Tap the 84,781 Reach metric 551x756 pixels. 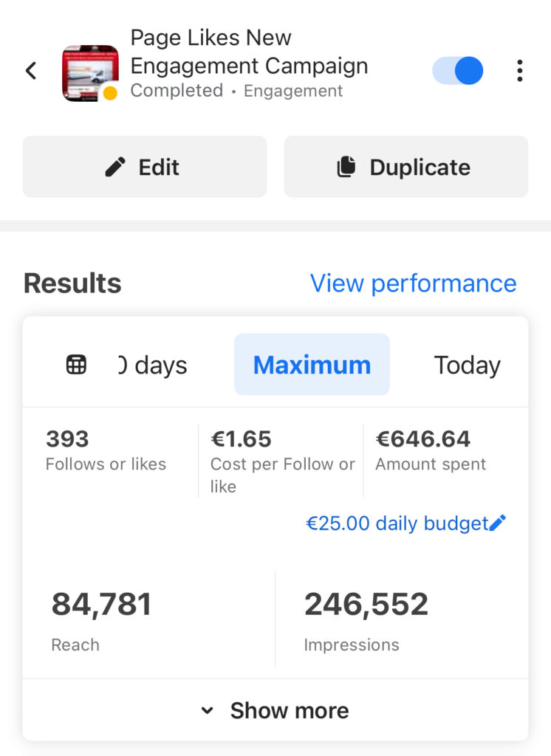pyautogui.click(x=101, y=619)
